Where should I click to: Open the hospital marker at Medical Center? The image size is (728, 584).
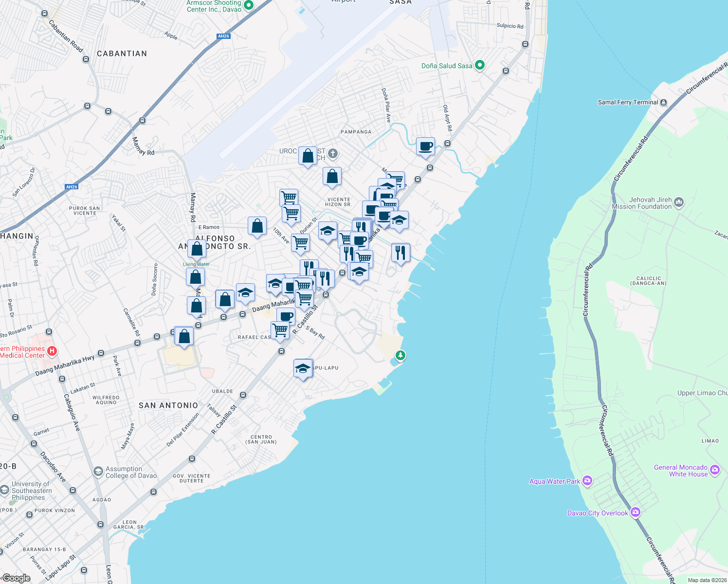coord(52,350)
